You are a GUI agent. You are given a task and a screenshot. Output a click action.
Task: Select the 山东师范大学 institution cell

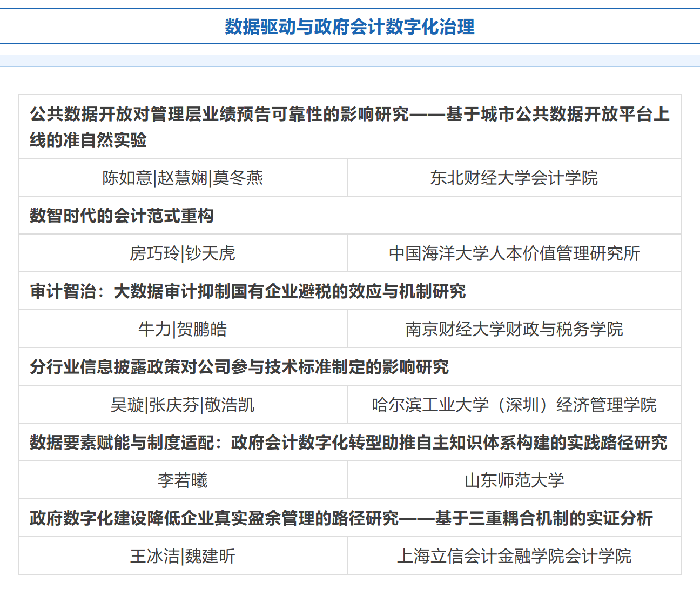tap(514, 480)
